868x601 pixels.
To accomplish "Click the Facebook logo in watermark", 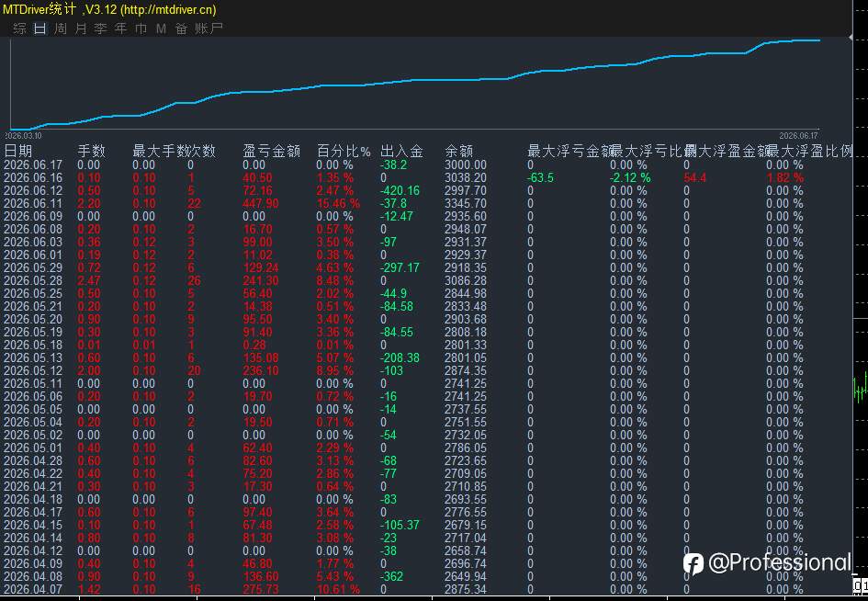I will (693, 563).
